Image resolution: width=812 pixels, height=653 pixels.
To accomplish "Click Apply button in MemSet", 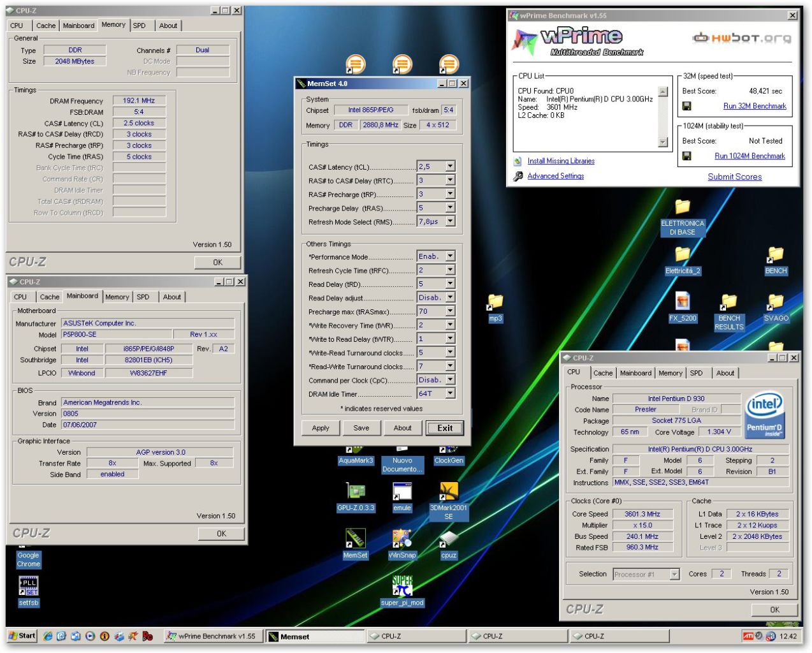I will coord(321,428).
